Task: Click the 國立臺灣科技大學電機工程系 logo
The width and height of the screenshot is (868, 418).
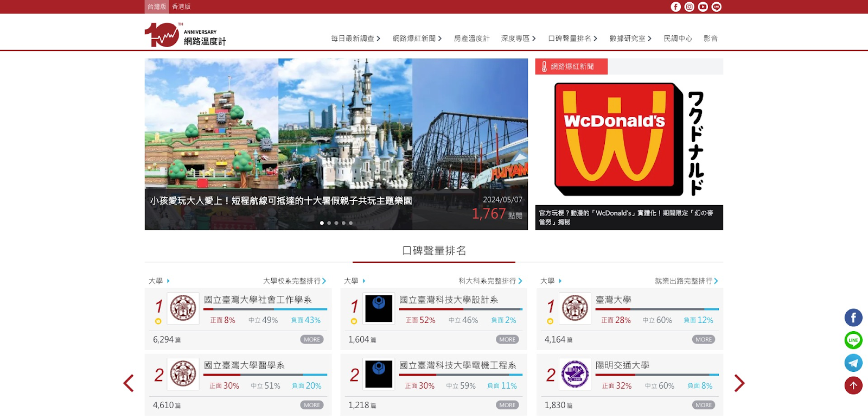Action: 379,374
